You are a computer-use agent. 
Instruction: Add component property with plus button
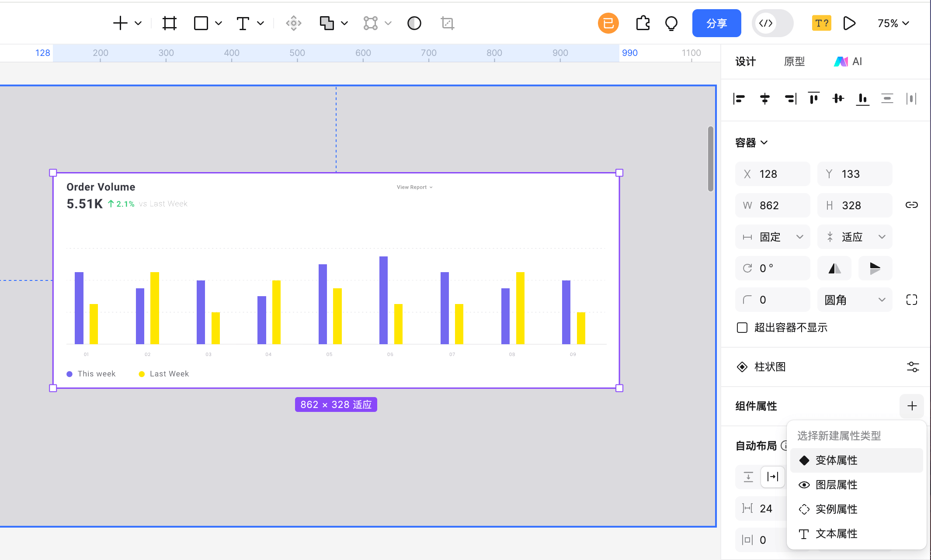tap(912, 406)
